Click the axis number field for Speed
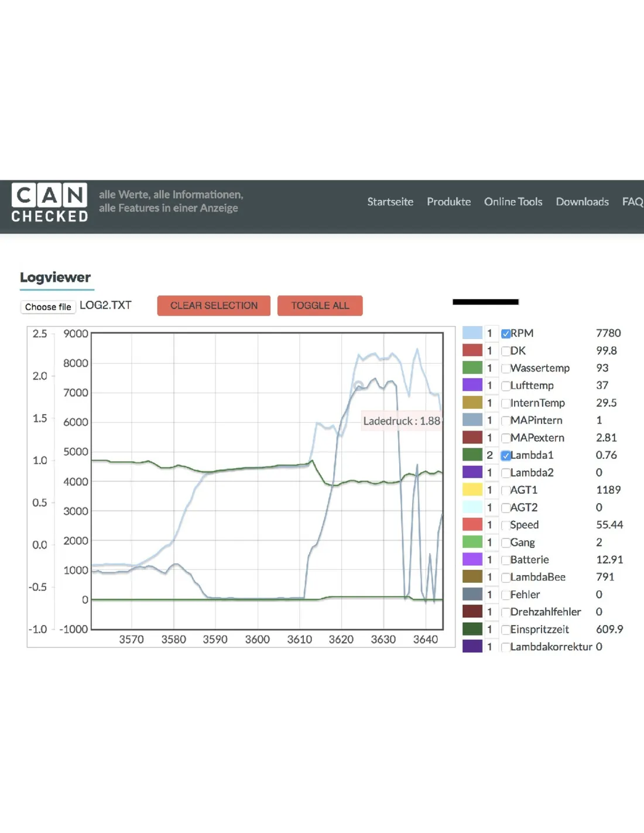The width and height of the screenshot is (644, 833). (490, 525)
